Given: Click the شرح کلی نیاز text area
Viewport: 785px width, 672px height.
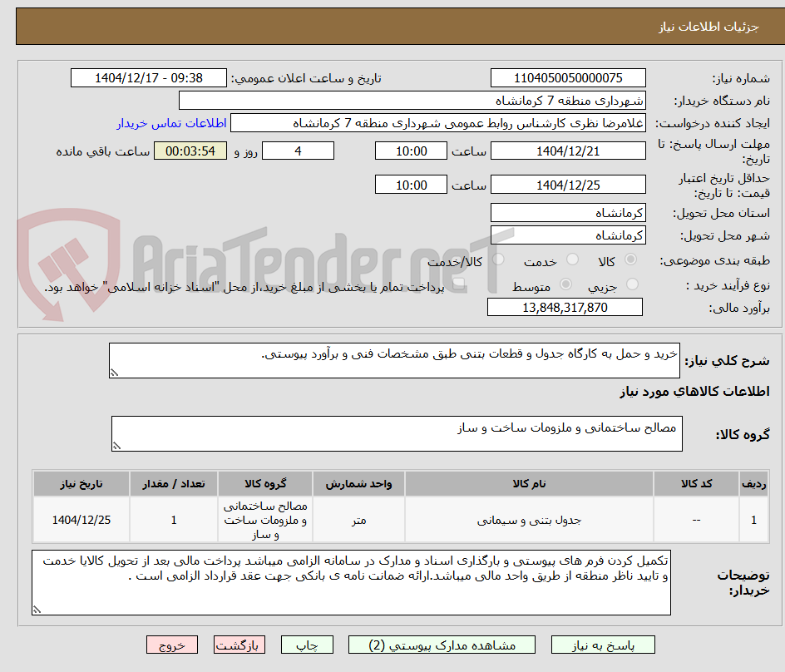Looking at the screenshot, I should click(394, 361).
